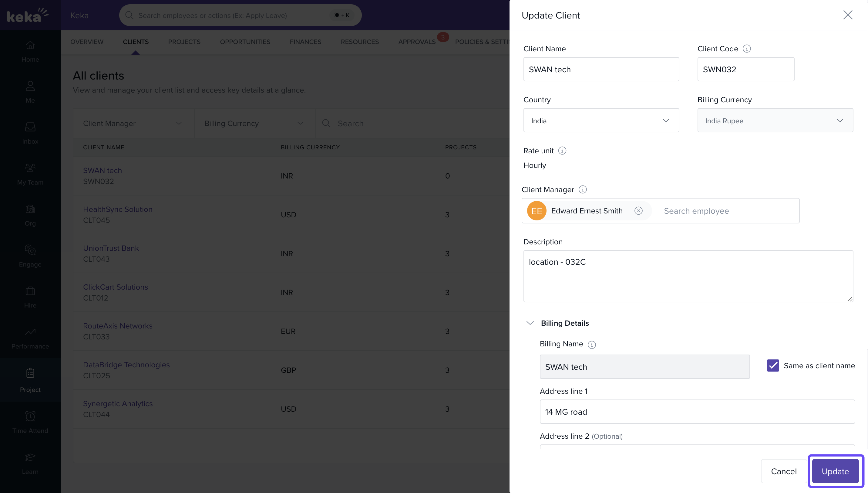Open the Performance section in the sidebar
The height and width of the screenshot is (493, 868).
(30, 338)
